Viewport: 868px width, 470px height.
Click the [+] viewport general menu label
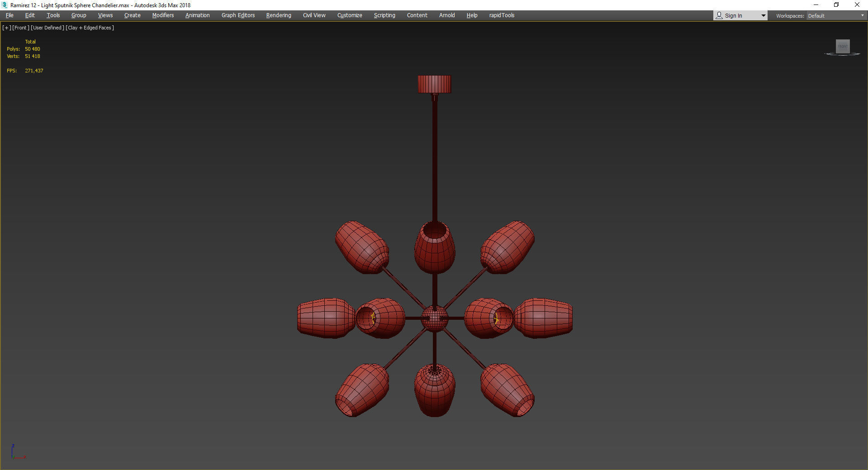[x=7, y=28]
